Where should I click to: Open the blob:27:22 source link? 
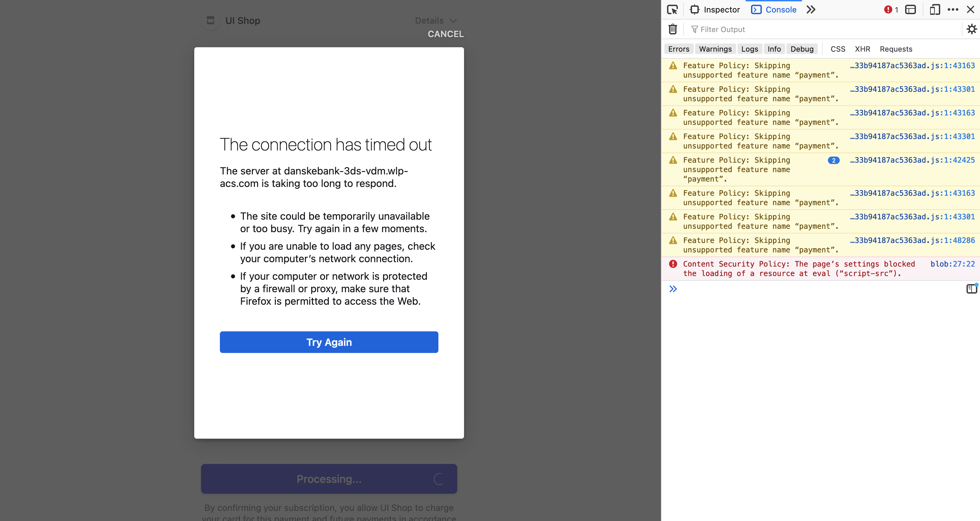coord(952,264)
